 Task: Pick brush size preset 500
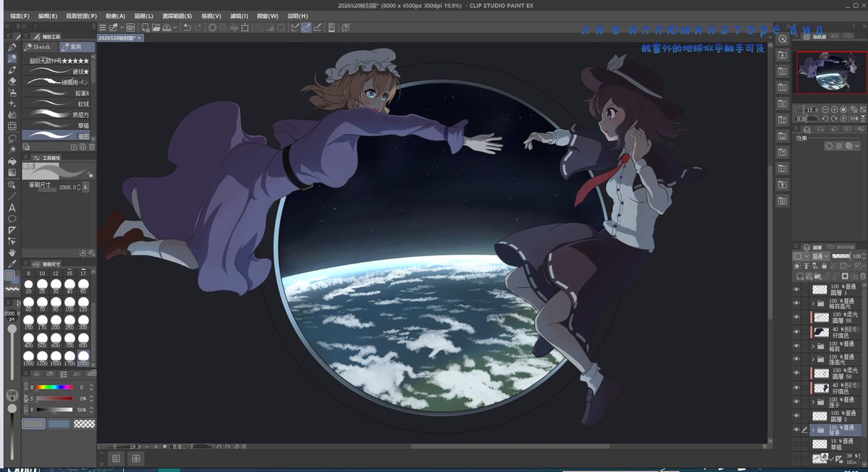pyautogui.click(x=42, y=341)
